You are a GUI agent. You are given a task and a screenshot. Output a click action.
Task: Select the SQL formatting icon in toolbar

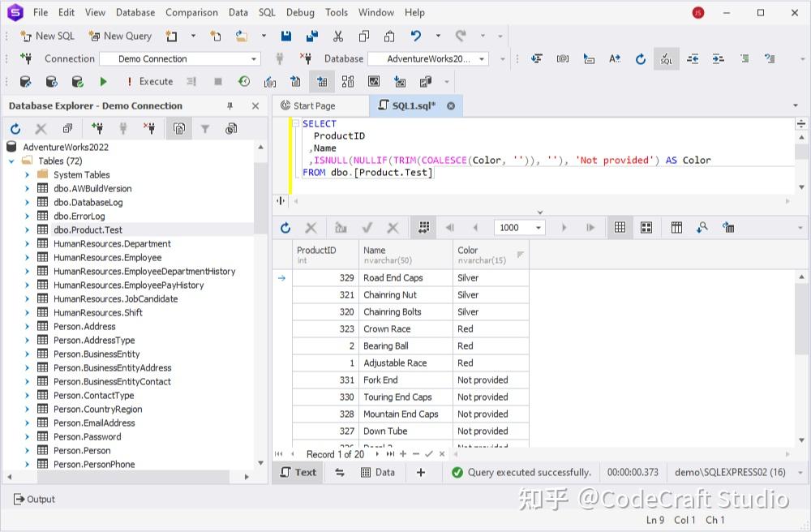click(666, 58)
